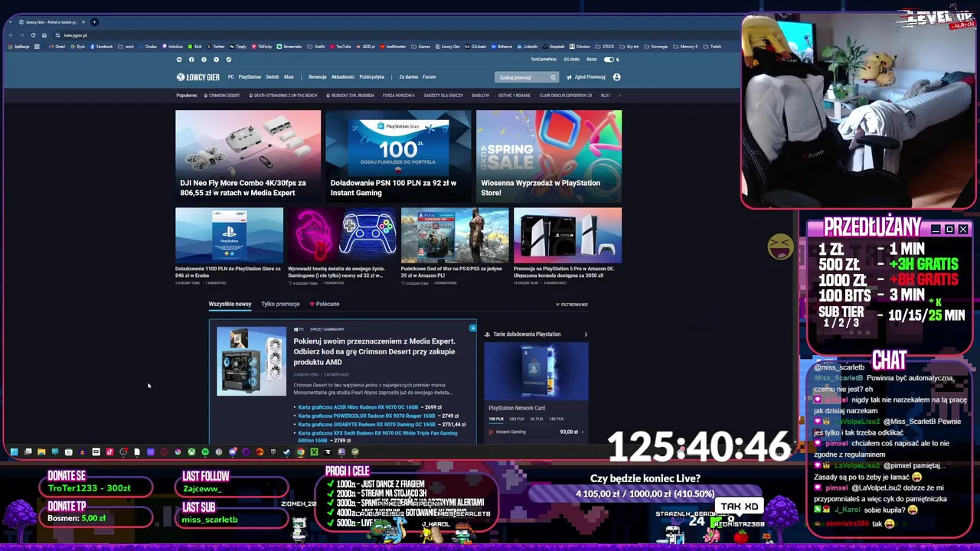Open the PlayStation Network Card image
980x551 pixels.
(536, 371)
